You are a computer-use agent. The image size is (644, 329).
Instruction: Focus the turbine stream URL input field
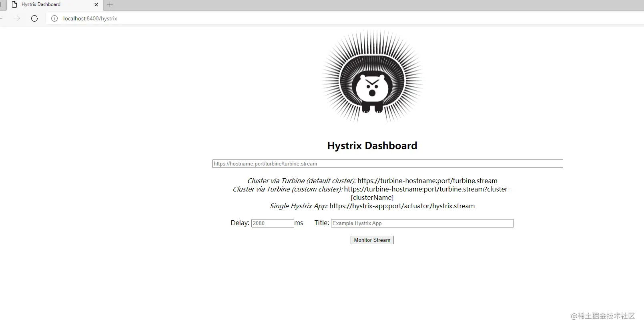click(x=387, y=164)
